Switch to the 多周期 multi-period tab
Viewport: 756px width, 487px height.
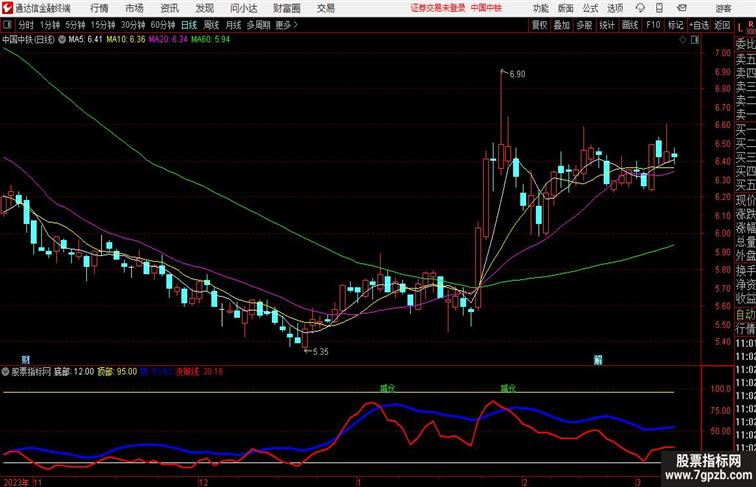258,25
